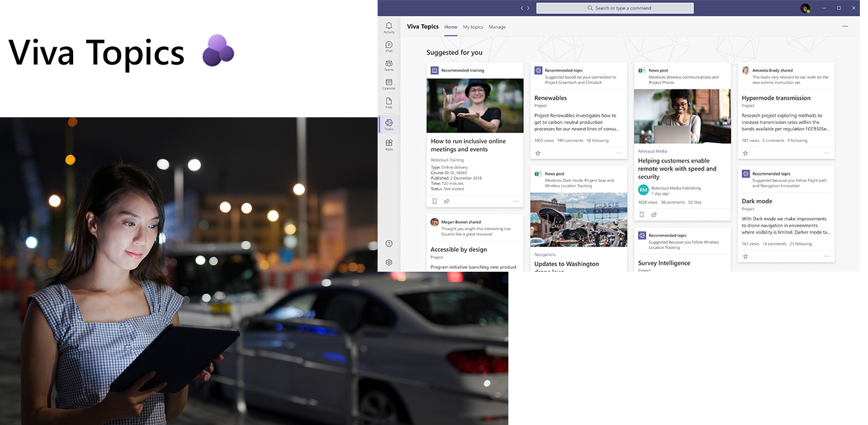Click '23 following' on Dark mode card
Screen dimensions: 868x425
tap(801, 244)
